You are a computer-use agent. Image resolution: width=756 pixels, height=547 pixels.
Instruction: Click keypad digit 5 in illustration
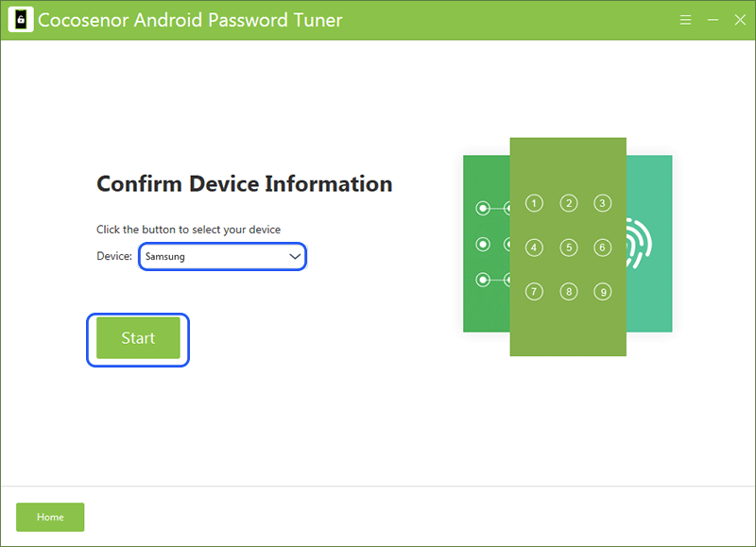[569, 248]
